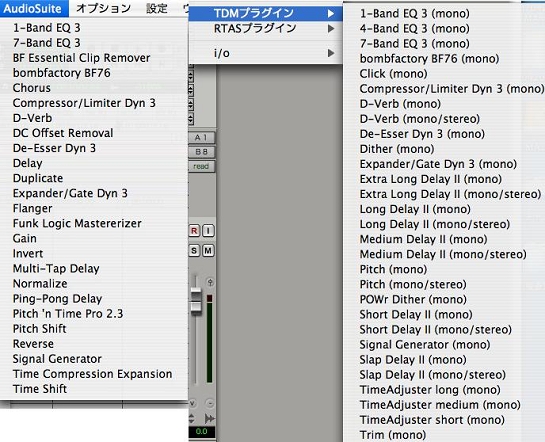Choose Chorus in AudioSuite menu
Screen dimensions: 545x442
coord(32,88)
